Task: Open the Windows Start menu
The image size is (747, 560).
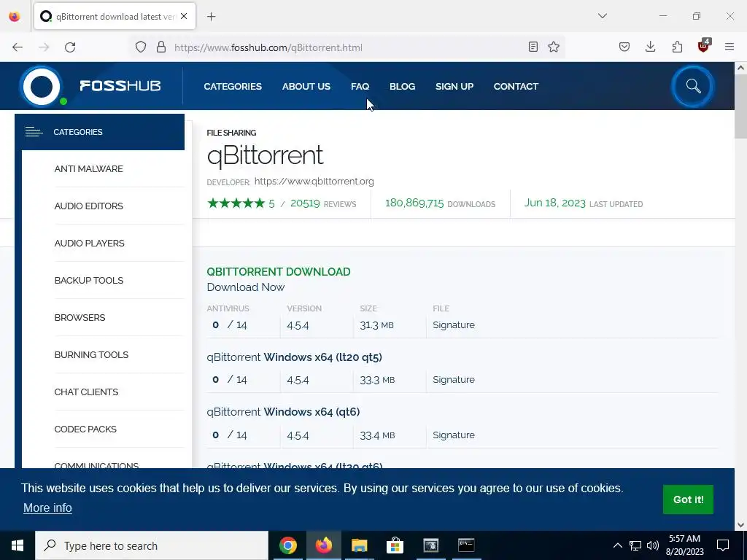Action: 18,545
